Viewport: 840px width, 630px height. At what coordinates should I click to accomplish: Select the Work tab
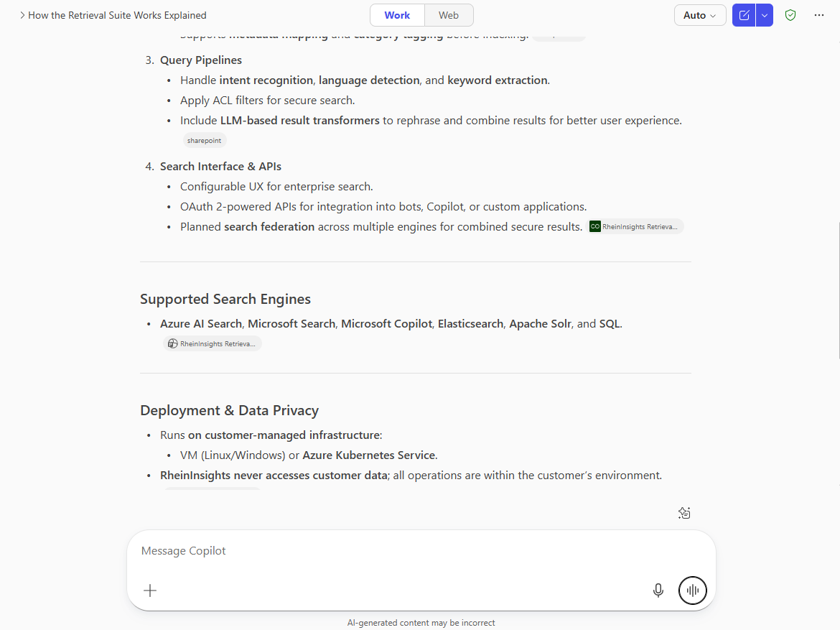(396, 14)
